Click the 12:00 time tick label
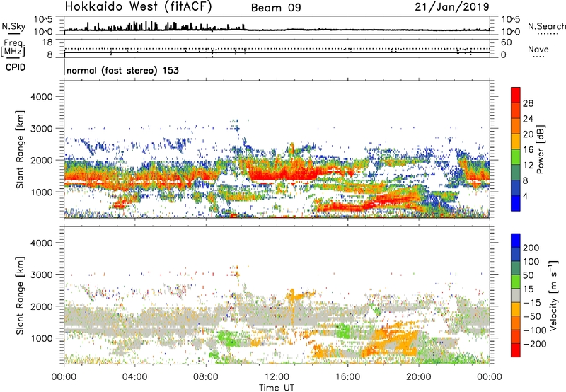 pyautogui.click(x=277, y=377)
